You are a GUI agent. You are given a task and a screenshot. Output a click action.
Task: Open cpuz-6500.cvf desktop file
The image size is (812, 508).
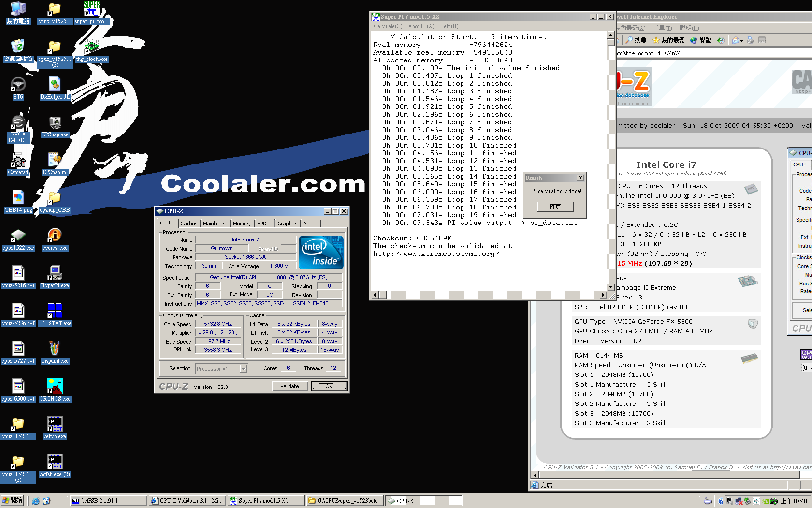[18, 390]
